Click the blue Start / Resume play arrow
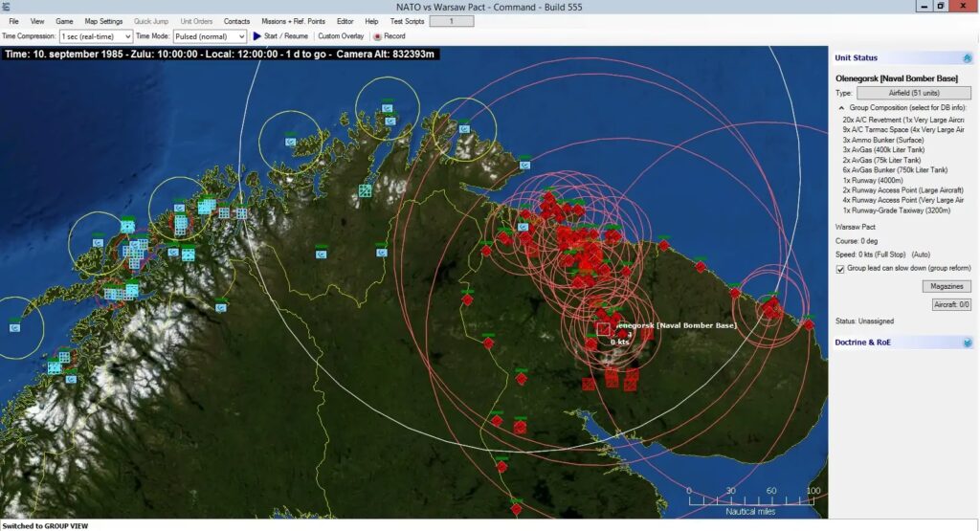Image resolution: width=980 pixels, height=531 pixels. coord(256,36)
